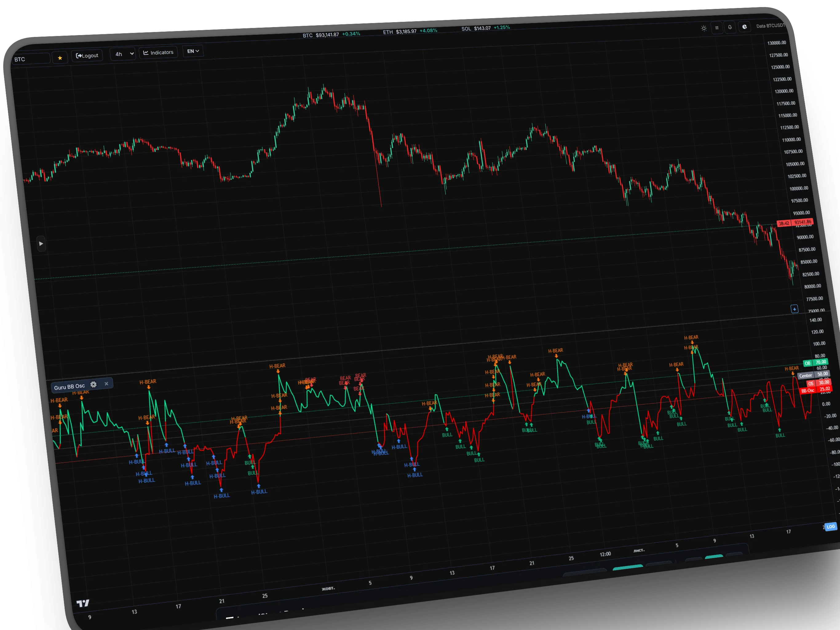This screenshot has height=630, width=840.
Task: Open the Indicators menu
Action: click(158, 52)
